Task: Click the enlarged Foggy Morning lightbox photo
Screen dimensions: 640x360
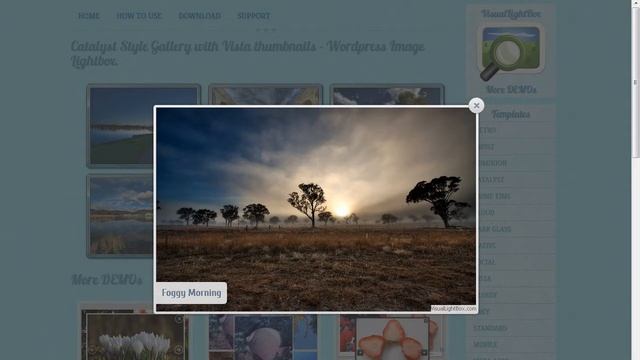Action: pos(316,209)
